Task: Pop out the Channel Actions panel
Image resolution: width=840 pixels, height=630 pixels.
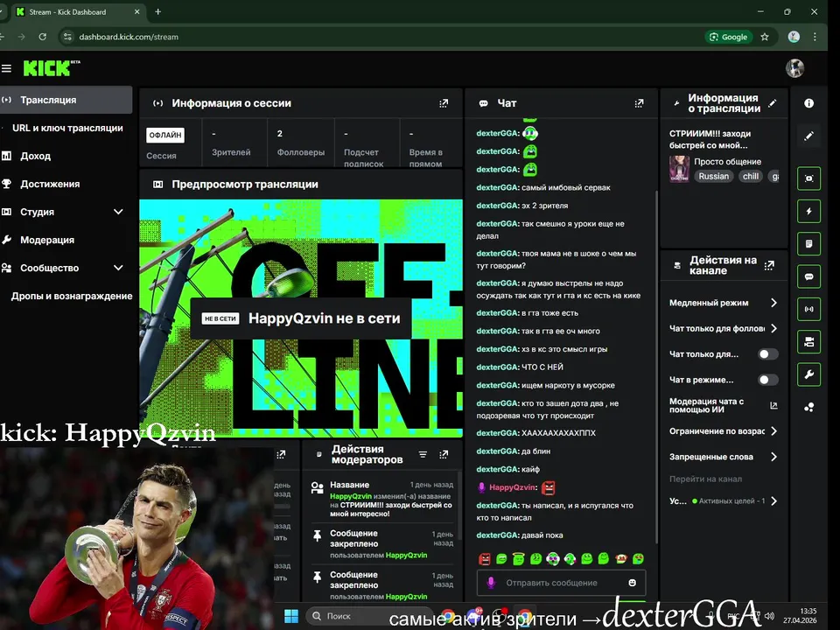Action: pyautogui.click(x=769, y=265)
